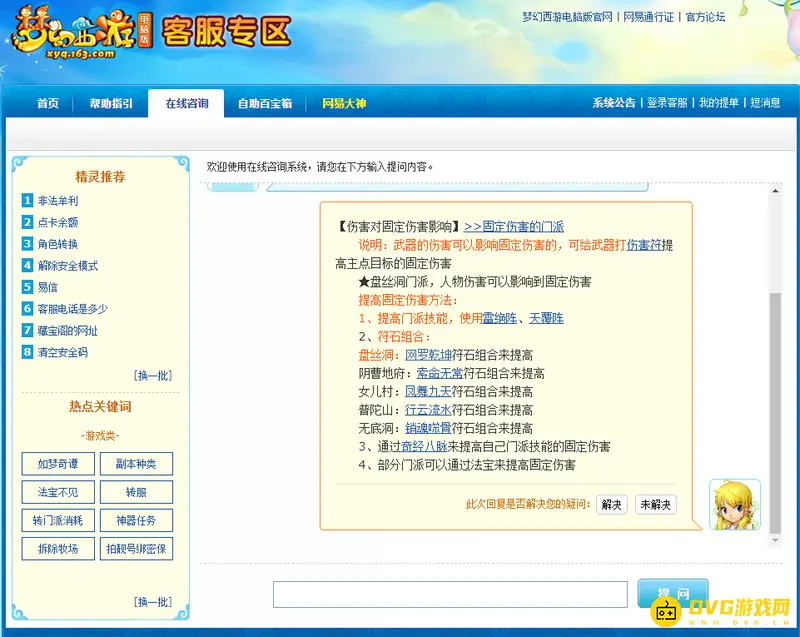Click the blonde character avatar
This screenshot has width=800, height=637.
click(735, 504)
